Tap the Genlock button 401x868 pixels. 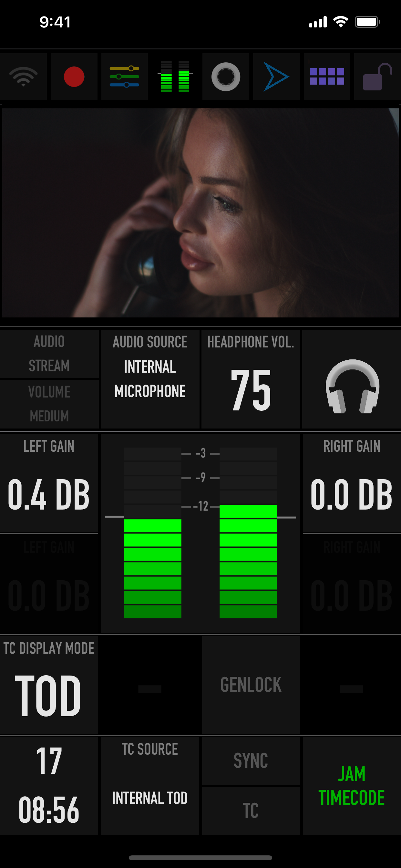pos(251,685)
